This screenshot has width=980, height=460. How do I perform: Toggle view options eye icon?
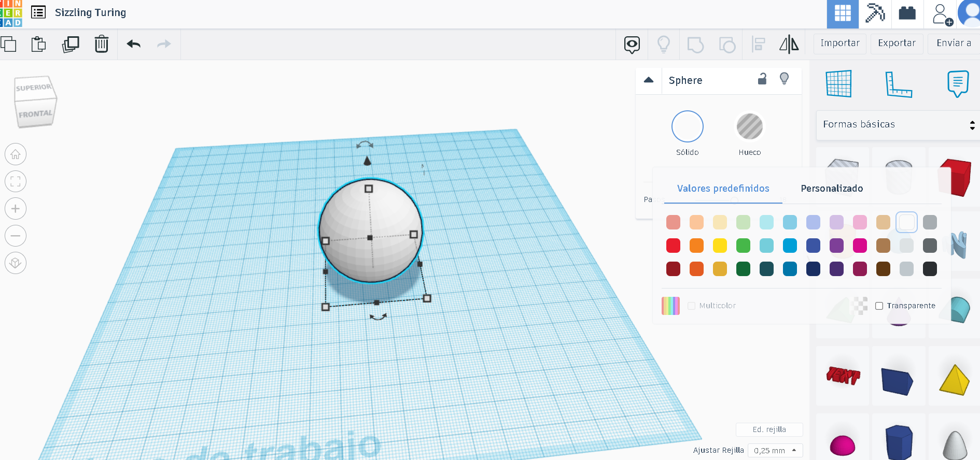point(632,45)
